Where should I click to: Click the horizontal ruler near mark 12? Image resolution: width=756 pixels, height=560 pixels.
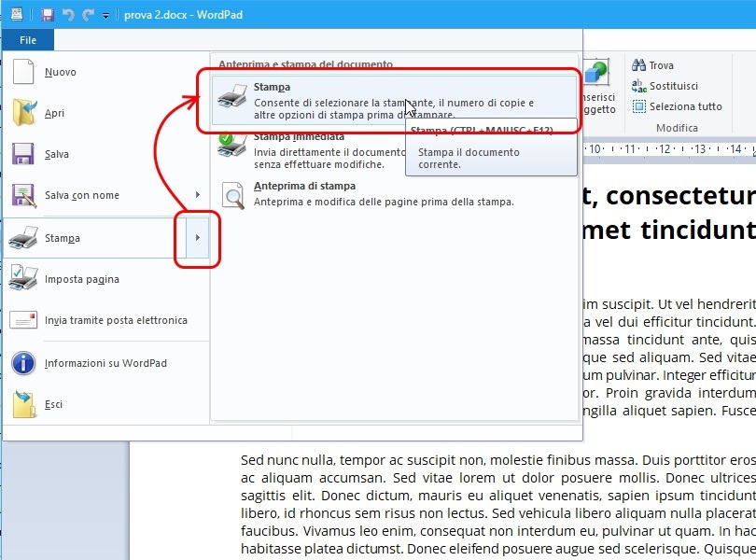tap(665, 149)
